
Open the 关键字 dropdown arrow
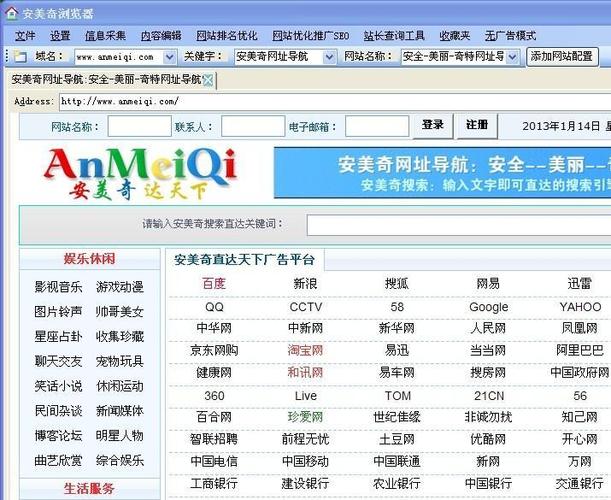(329, 57)
